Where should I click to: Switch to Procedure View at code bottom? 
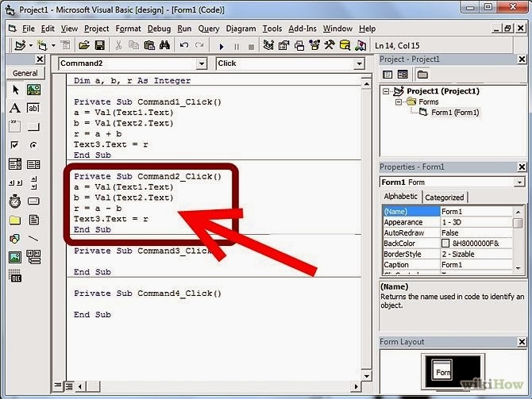(x=58, y=386)
